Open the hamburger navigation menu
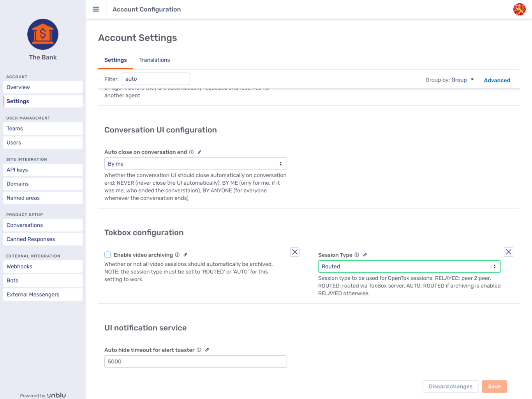Viewport: 532px width, 399px height. pos(96,9)
